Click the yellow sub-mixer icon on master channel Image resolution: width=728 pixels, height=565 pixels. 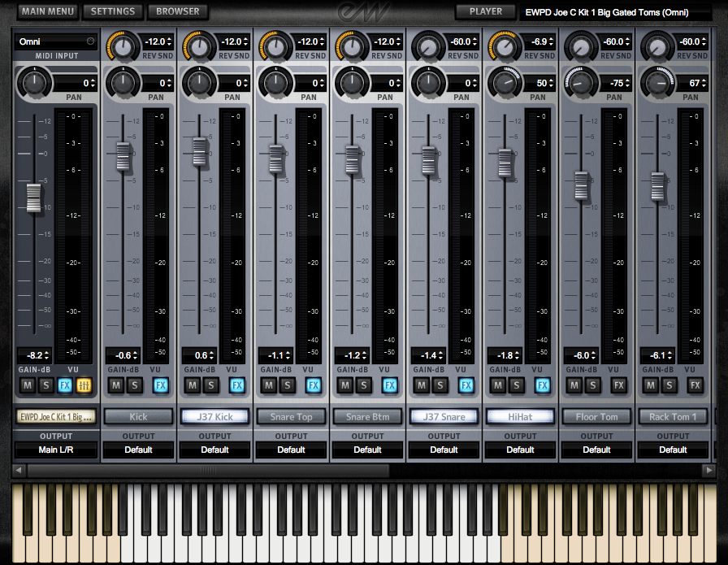(84, 385)
